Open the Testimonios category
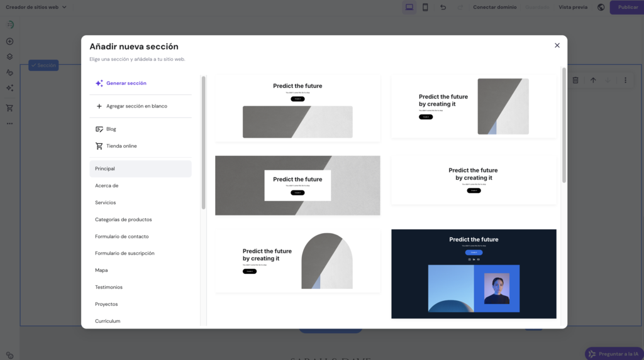Image resolution: width=644 pixels, height=360 pixels. [x=140, y=287]
